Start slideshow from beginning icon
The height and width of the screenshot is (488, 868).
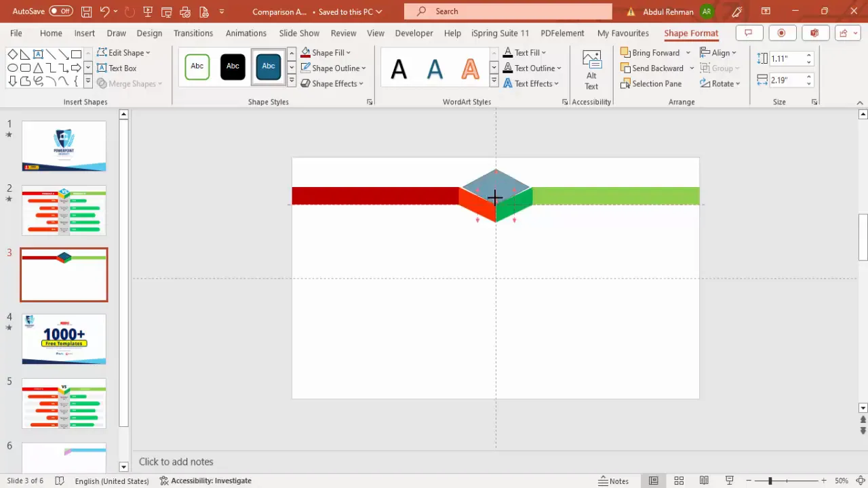(x=147, y=12)
